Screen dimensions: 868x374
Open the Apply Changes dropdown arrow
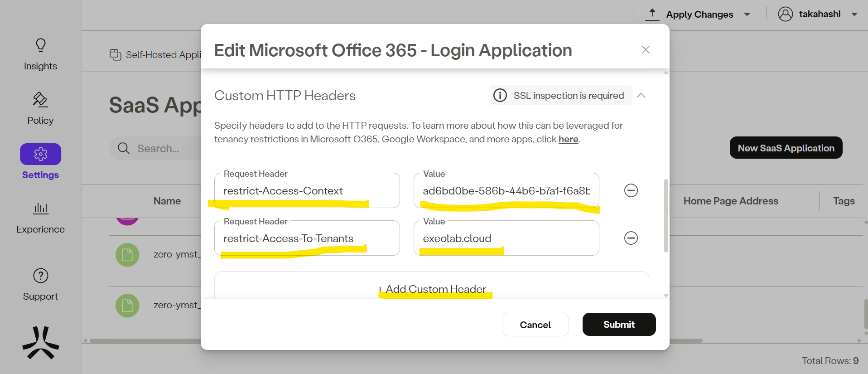(747, 15)
